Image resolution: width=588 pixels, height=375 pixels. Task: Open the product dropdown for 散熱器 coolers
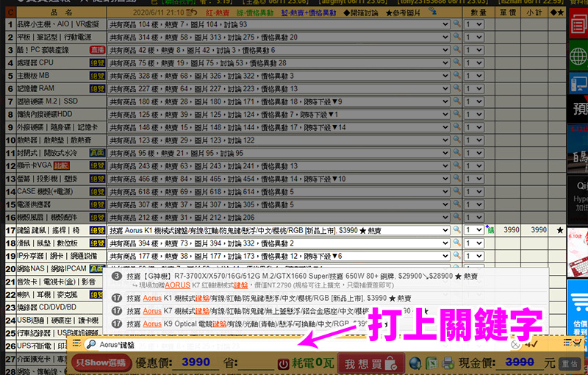tap(279, 140)
